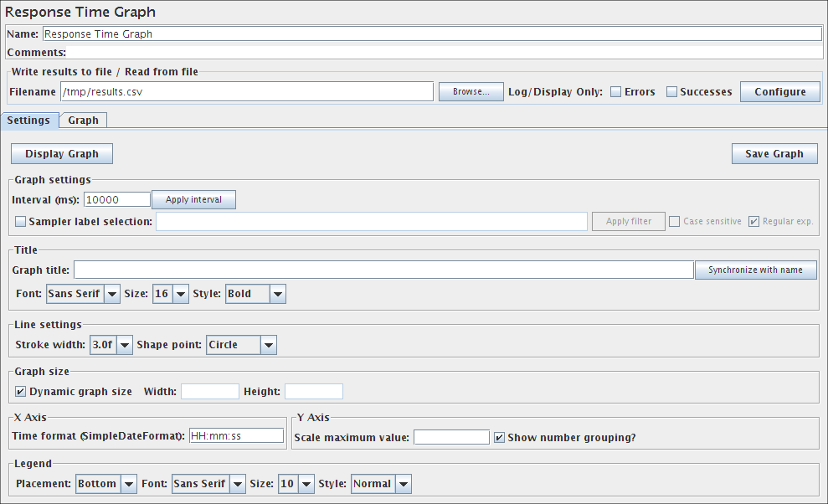Click the Apply interval button
Viewport: 828px width, 504px height.
coord(193,199)
